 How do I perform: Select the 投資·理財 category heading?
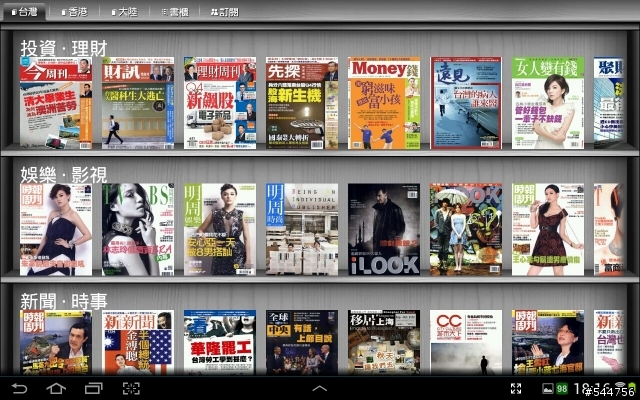[64, 48]
